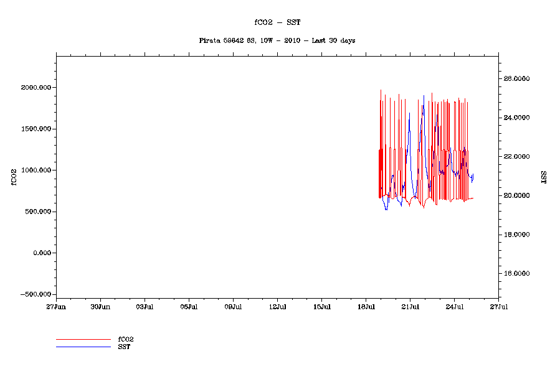The height and width of the screenshot is (392, 555).
Task: Click the 03Jul date tick label
Action: coord(145,307)
